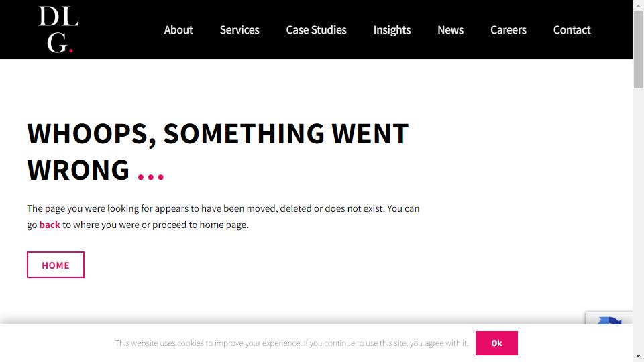Viewport: 644px width, 362px height.
Task: Click the DLG logo in header
Action: pos(58,29)
